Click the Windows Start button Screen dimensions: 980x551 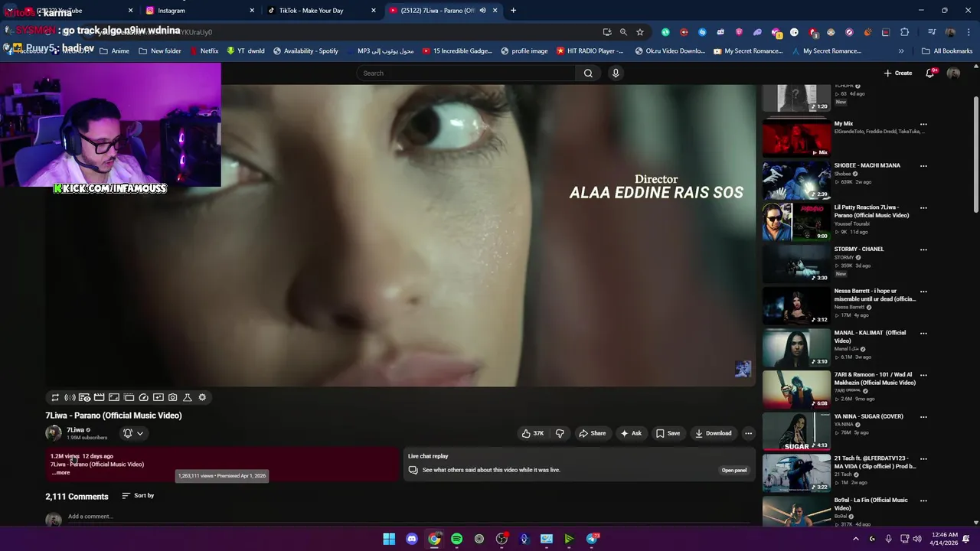click(x=389, y=539)
